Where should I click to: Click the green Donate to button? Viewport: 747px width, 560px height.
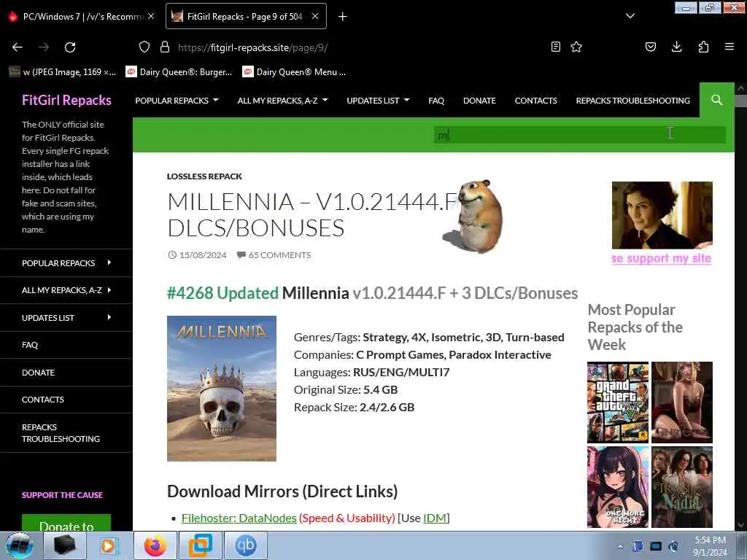(x=66, y=522)
